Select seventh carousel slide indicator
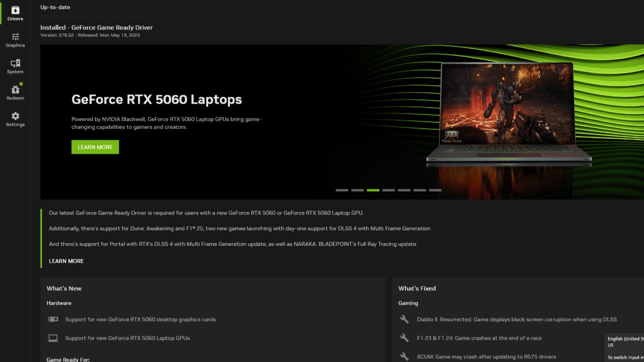The height and width of the screenshot is (362, 644). 435,190
